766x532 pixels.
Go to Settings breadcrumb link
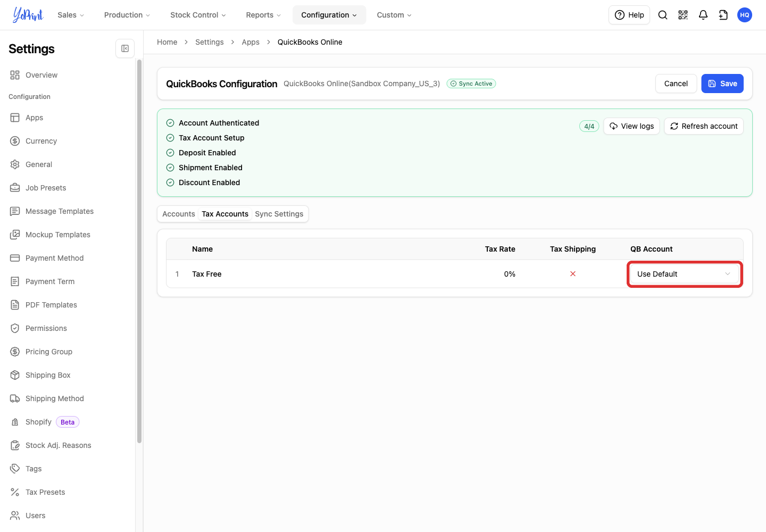tap(210, 42)
